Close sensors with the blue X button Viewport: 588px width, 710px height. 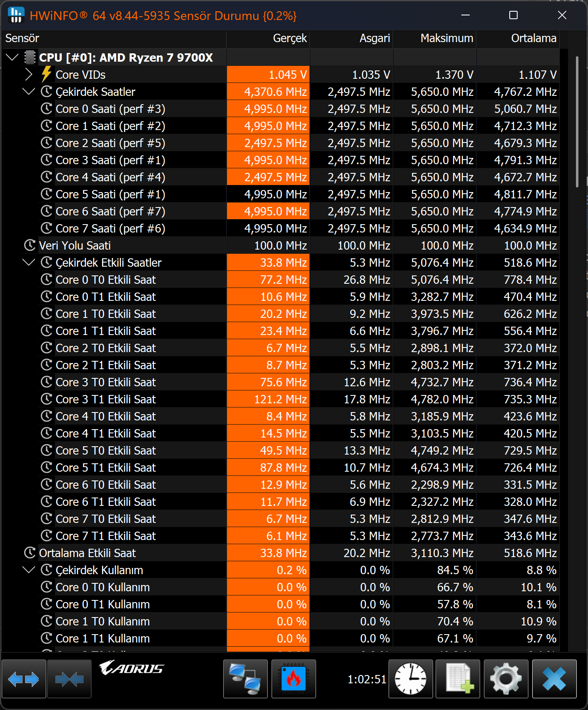(x=554, y=679)
